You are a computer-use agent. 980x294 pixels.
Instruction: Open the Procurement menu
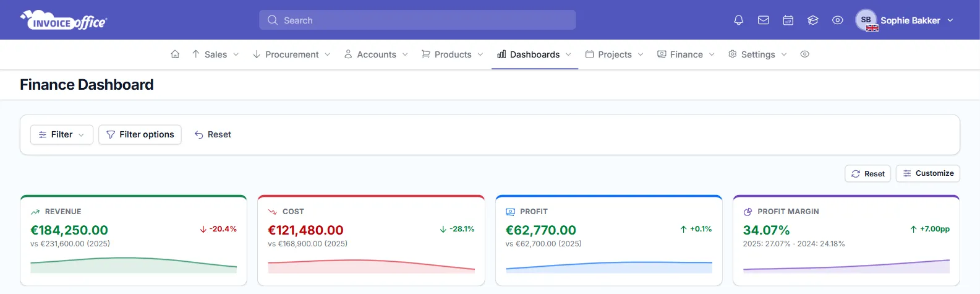(291, 54)
